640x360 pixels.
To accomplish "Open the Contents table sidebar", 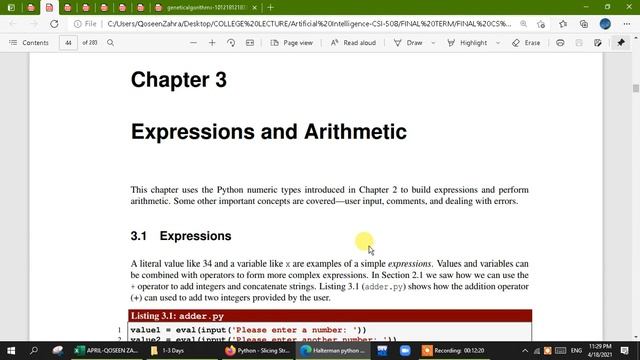I will [x=29, y=43].
